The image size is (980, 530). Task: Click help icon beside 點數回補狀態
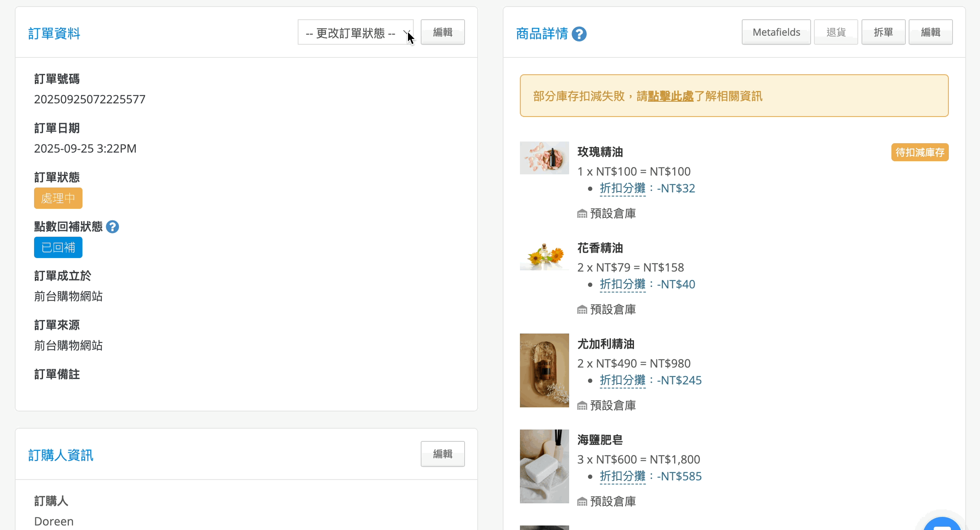[112, 227]
